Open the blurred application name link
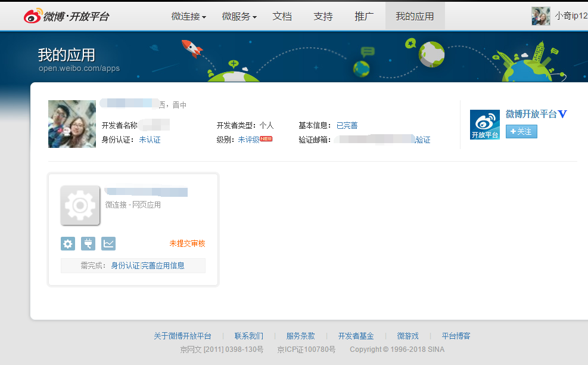 click(x=146, y=192)
